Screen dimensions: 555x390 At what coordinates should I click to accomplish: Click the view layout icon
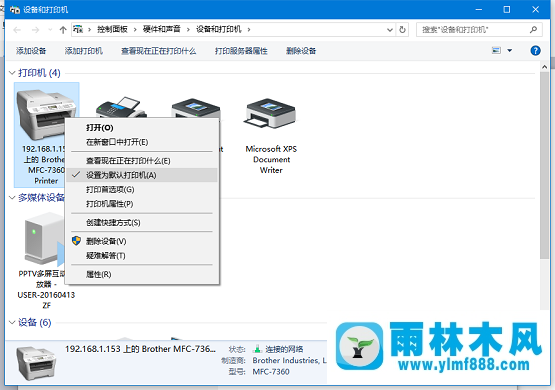click(496, 51)
